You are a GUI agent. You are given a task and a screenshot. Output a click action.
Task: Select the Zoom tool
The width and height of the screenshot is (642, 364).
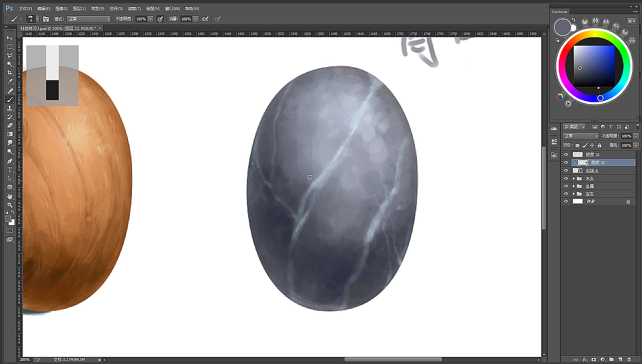(10, 205)
